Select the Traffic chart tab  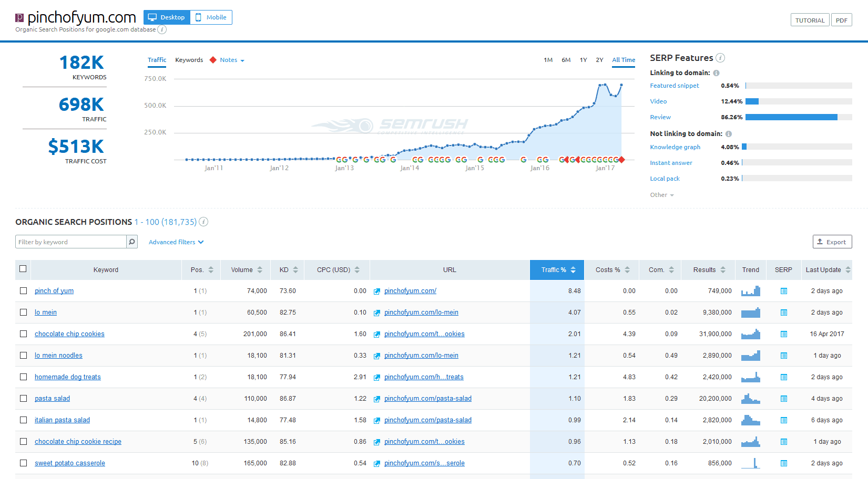157,60
